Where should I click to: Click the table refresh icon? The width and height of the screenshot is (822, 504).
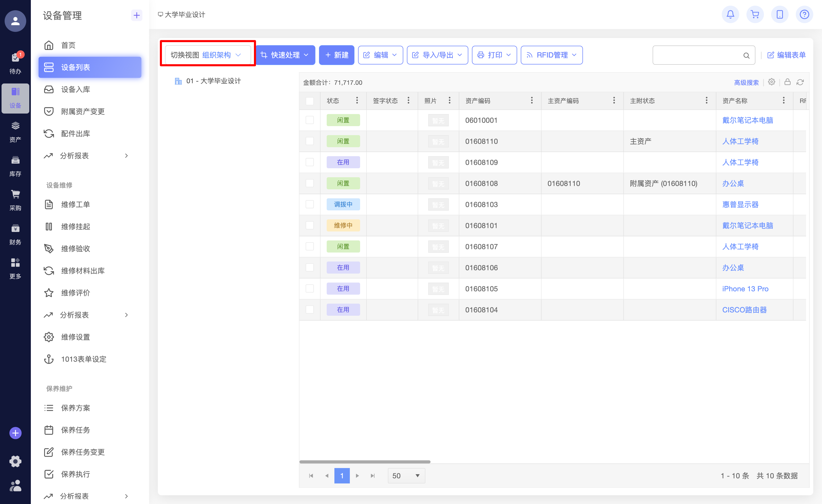(800, 82)
